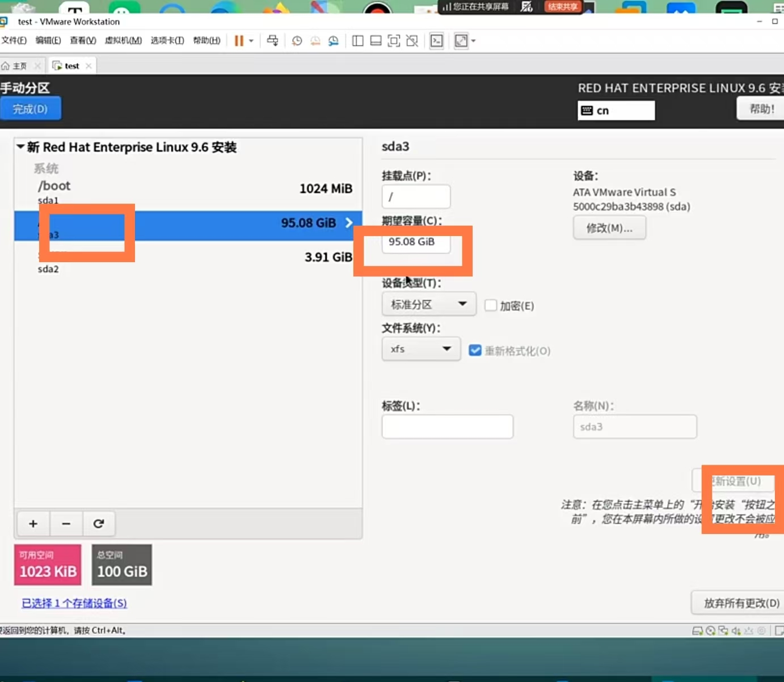Add a new mount point with plus
The height and width of the screenshot is (682, 784).
click(x=33, y=524)
